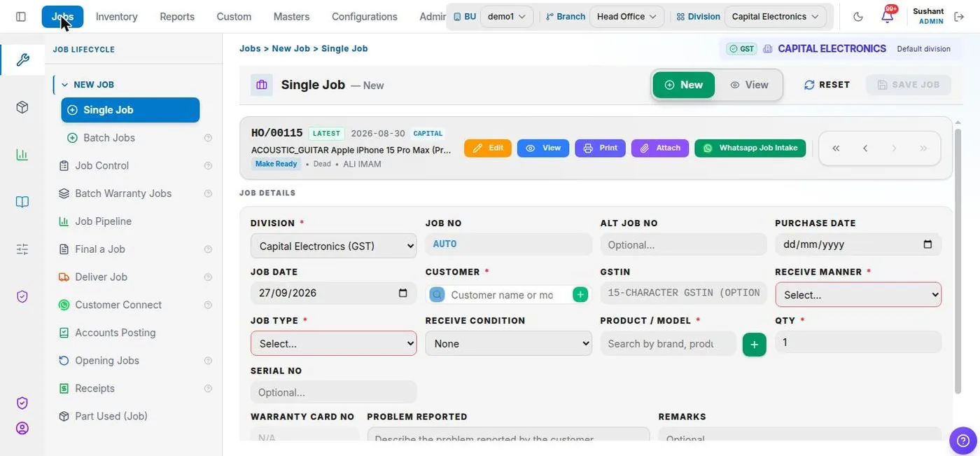Screen dimensions: 980x456
Task: Focus the Alt Job No field
Action: pyautogui.click(x=683, y=244)
